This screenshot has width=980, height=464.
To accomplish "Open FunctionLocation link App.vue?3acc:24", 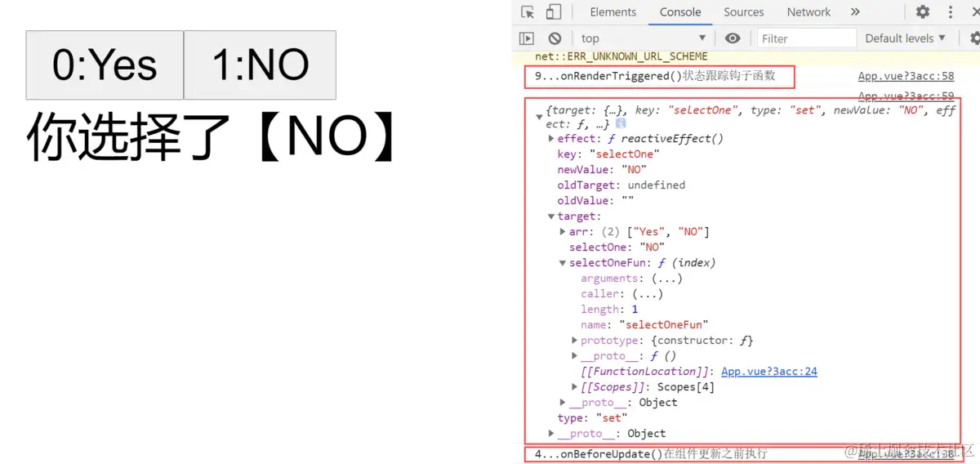I will [x=769, y=372].
